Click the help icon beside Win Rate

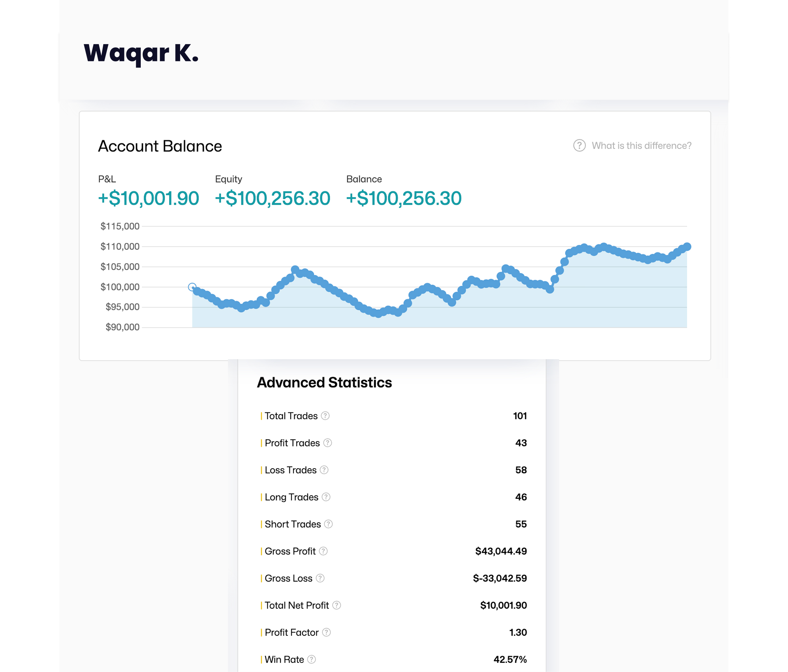(x=312, y=659)
